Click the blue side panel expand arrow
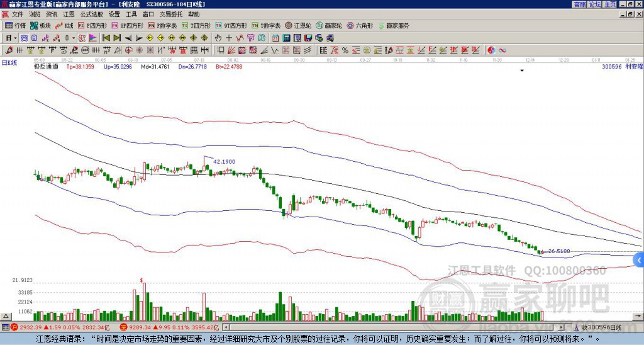The height and width of the screenshot is (345, 644). coord(639,260)
